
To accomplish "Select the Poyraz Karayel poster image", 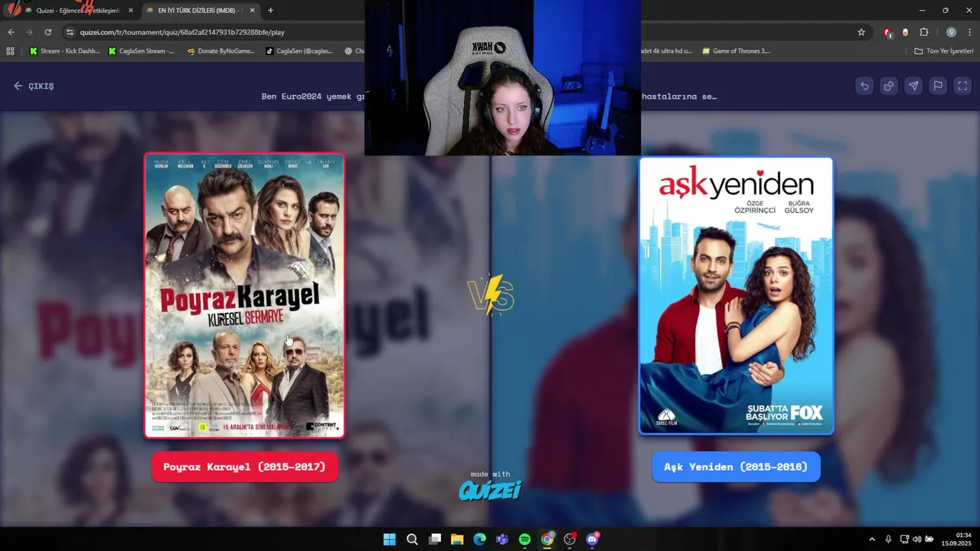I will coord(244,295).
